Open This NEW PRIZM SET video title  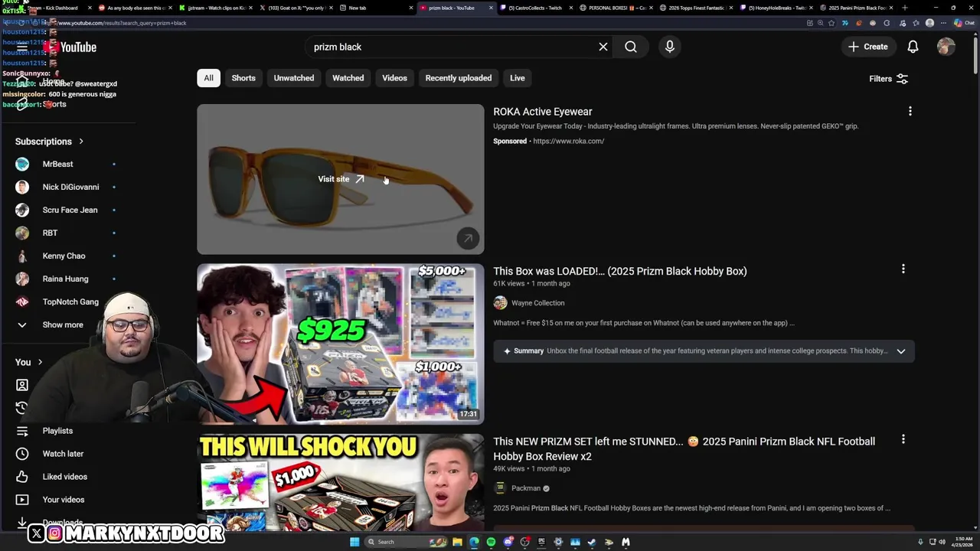pos(684,448)
